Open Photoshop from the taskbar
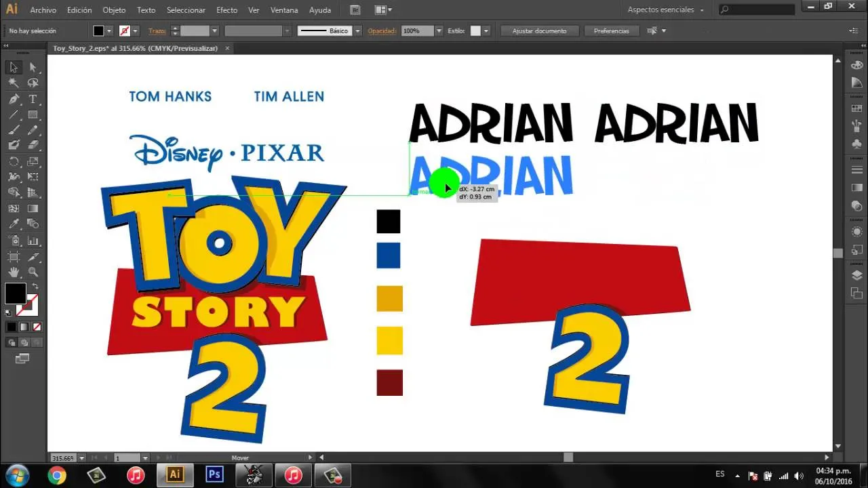 point(214,474)
